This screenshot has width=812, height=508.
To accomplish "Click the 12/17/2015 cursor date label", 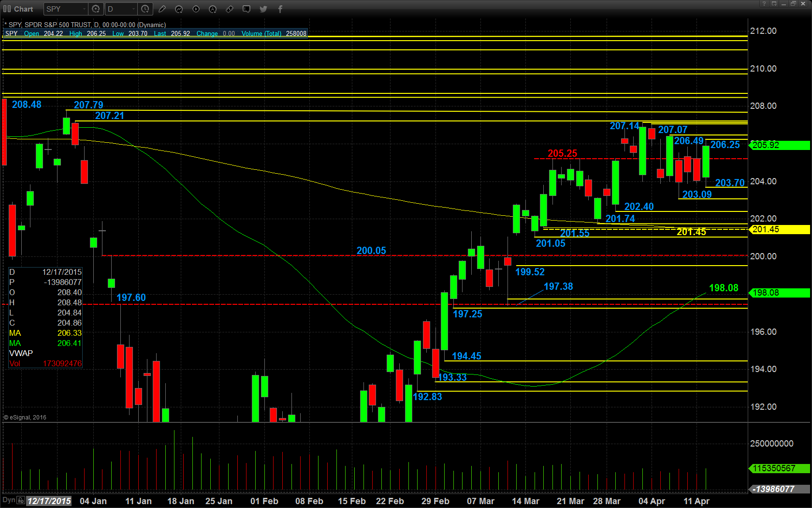I will pos(49,501).
